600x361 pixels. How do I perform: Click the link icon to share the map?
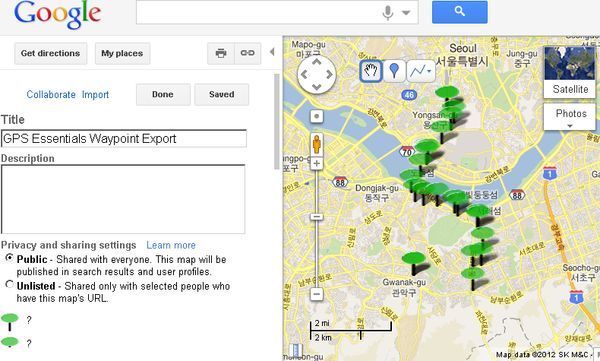click(x=247, y=53)
